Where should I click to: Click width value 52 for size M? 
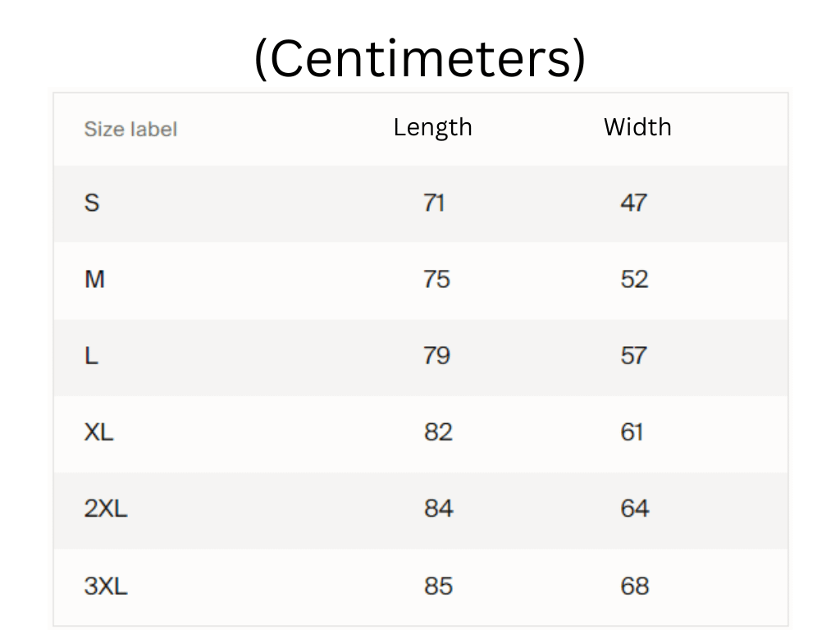point(634,280)
